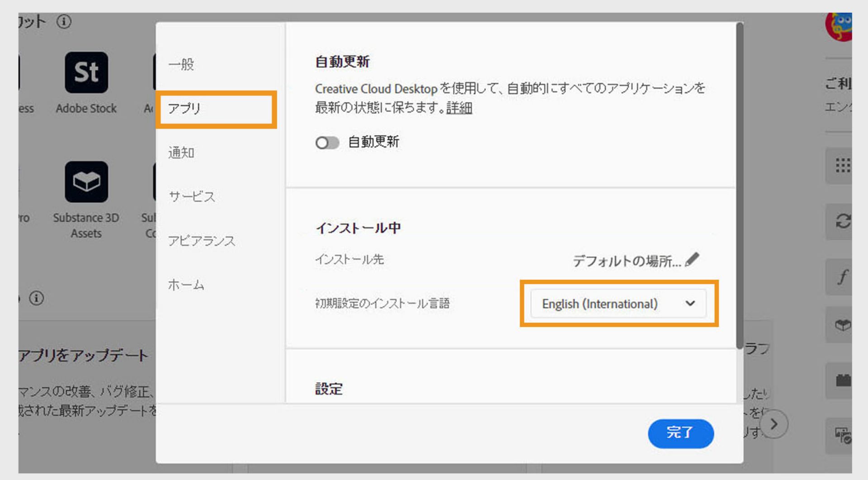868x480 pixels.
Task: Open the English (International) language dropdown
Action: [x=618, y=304]
